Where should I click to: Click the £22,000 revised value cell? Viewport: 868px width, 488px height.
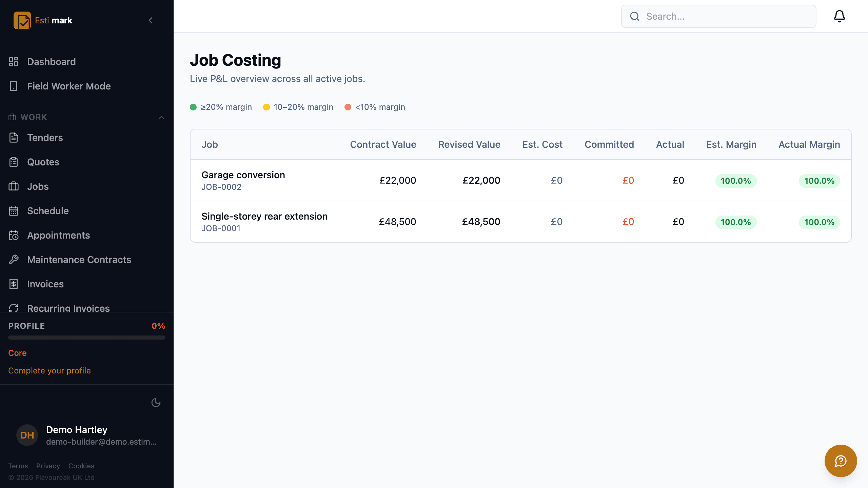[x=481, y=180]
